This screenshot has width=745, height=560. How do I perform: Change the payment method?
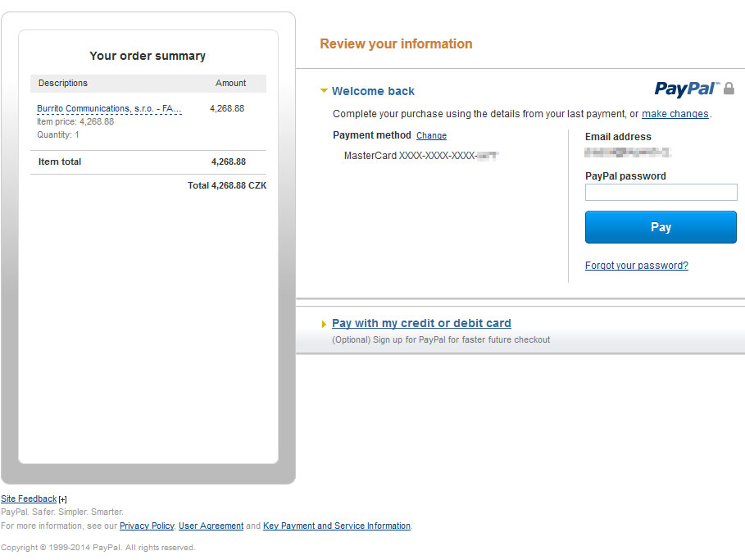pos(431,135)
